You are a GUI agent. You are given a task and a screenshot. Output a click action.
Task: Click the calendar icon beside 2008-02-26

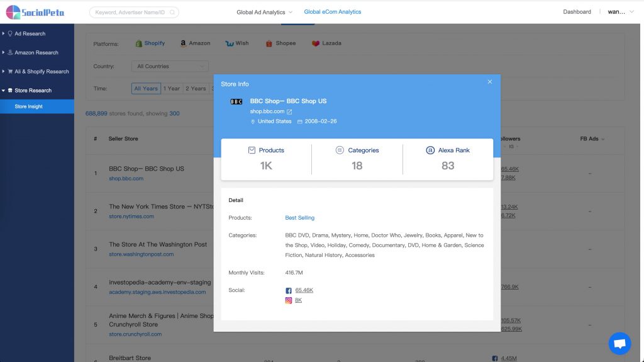pyautogui.click(x=300, y=122)
